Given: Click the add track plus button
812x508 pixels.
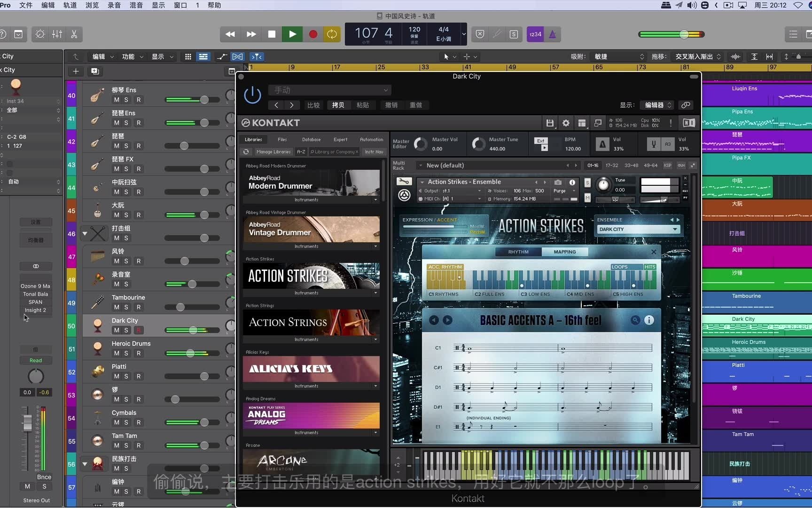Looking at the screenshot, I should point(76,71).
